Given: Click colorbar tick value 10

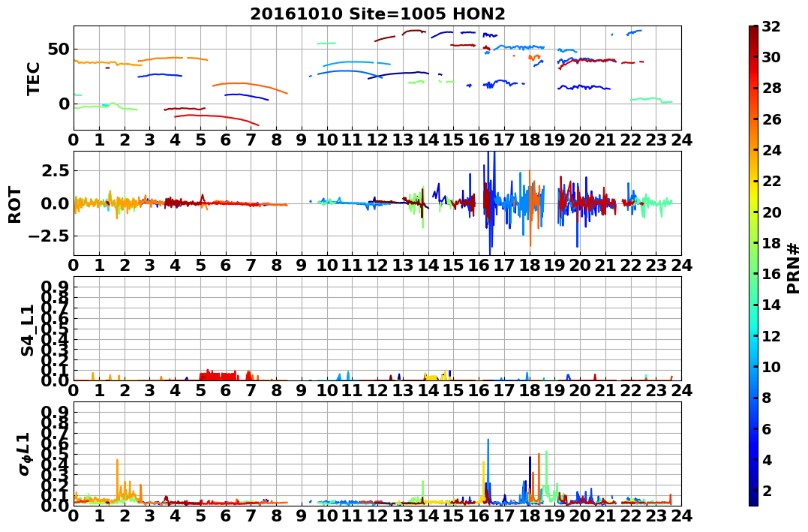Looking at the screenshot, I should [771, 366].
